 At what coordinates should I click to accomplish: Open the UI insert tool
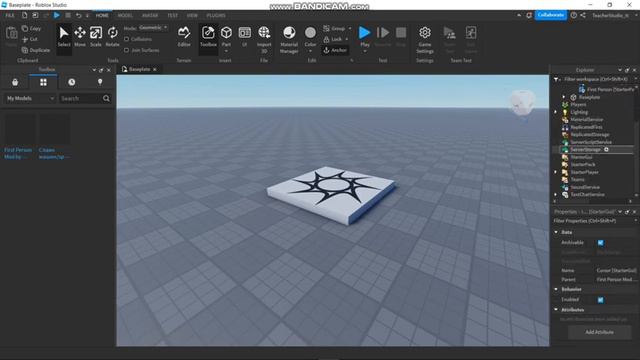tap(244, 36)
